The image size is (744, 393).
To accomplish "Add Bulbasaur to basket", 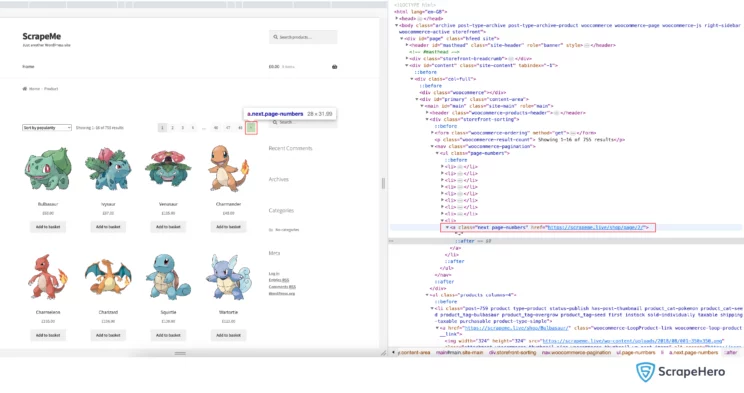I will click(x=48, y=227).
